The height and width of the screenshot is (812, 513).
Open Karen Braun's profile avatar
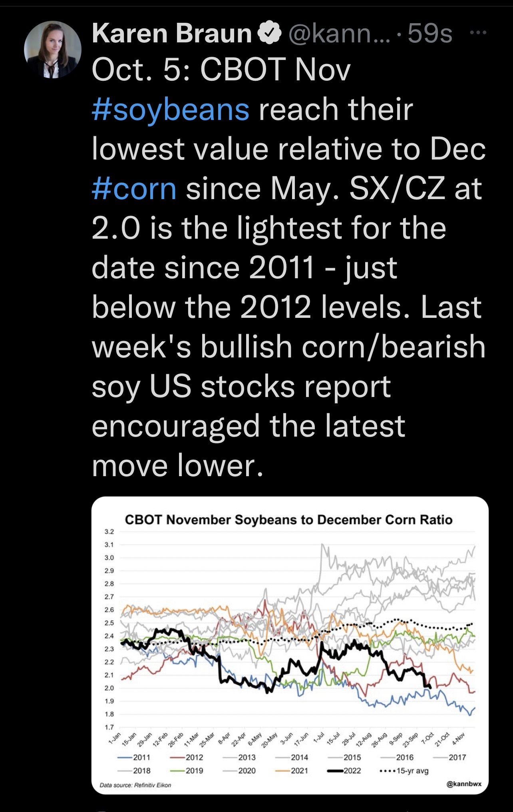[x=53, y=50]
